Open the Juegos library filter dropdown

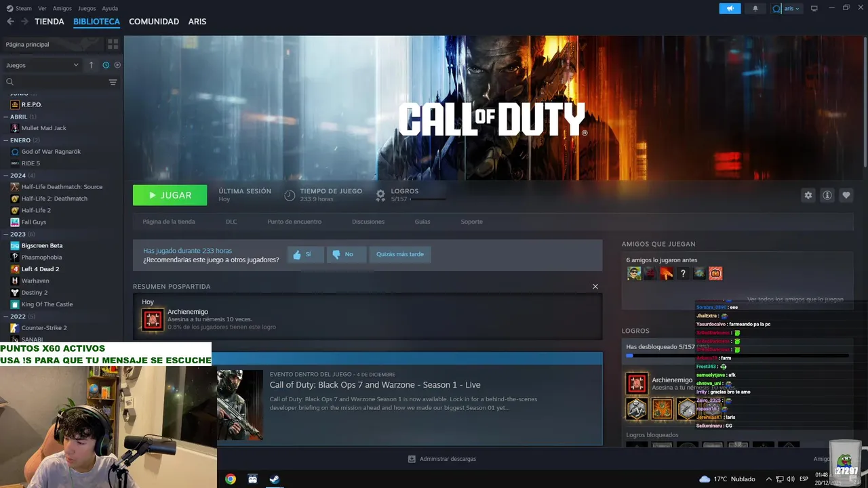[42, 65]
